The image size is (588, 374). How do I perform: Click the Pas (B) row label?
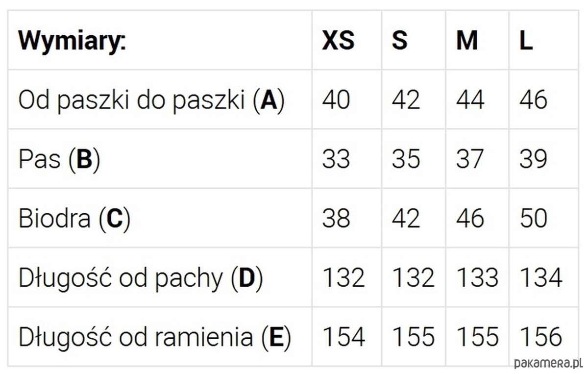[x=59, y=160]
